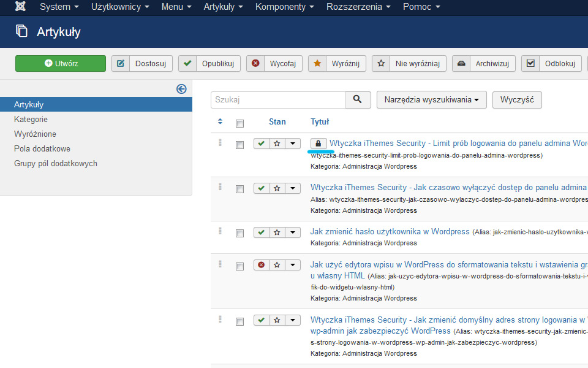Click Odblokuj toolbar button
The image size is (588, 368).
tap(551, 63)
